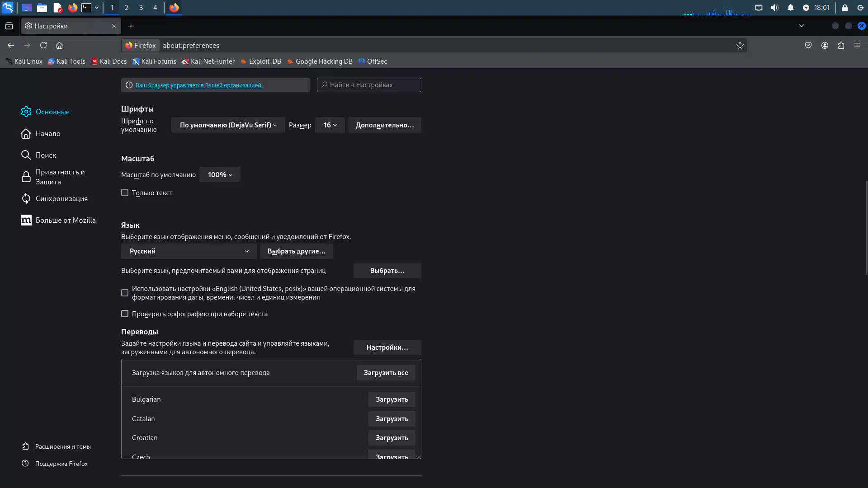The width and height of the screenshot is (868, 488).
Task: Open the Firefox tab overview icon
Action: 9,26
